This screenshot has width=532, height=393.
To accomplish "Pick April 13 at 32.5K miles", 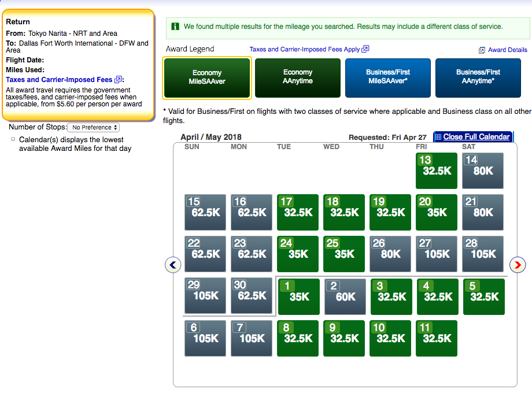I will [437, 170].
